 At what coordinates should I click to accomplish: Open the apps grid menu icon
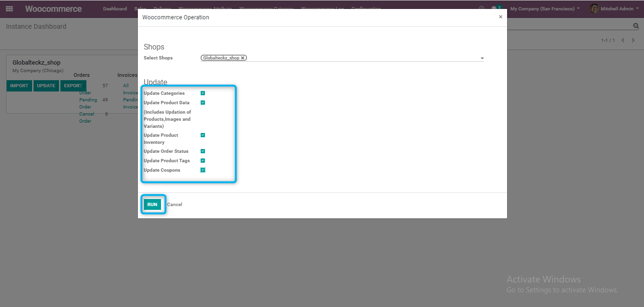pos(9,9)
